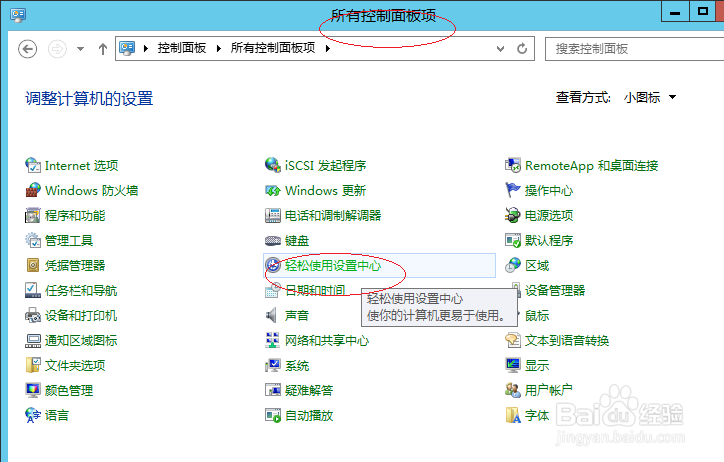This screenshot has height=462, width=724.
Task: Click the forward navigation arrow
Action: pyautogui.click(x=57, y=48)
